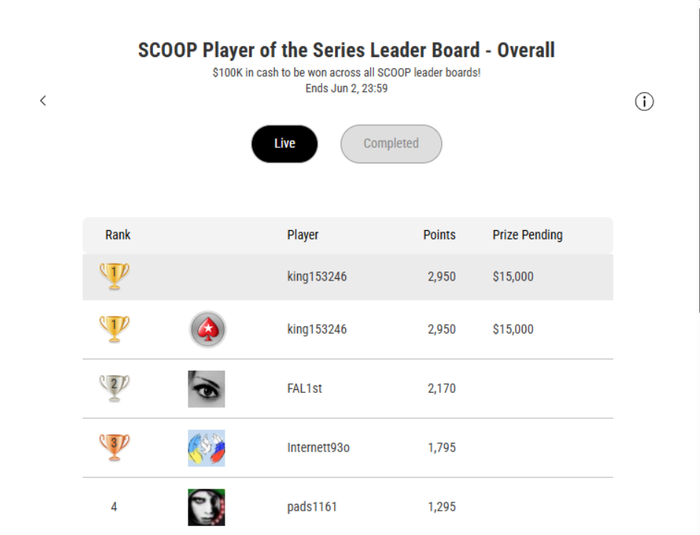Click the Points column header

click(439, 235)
